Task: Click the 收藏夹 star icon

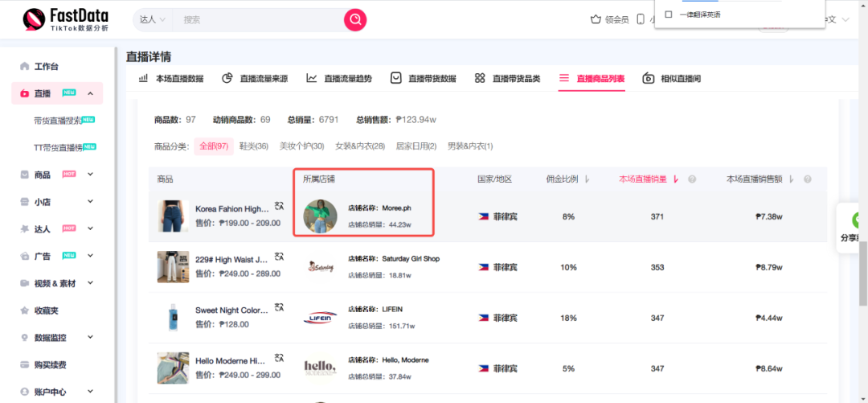Action: click(x=24, y=310)
